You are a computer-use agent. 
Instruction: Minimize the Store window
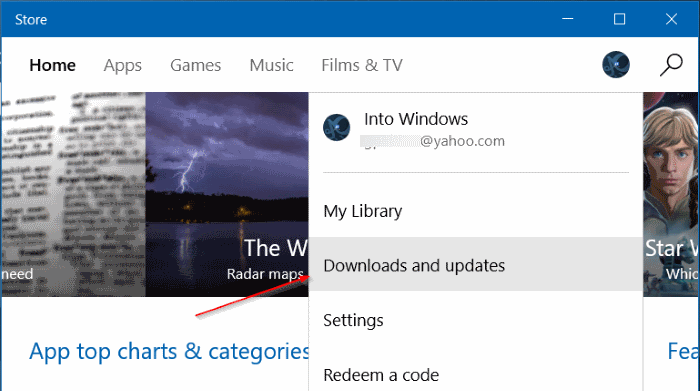tap(567, 19)
